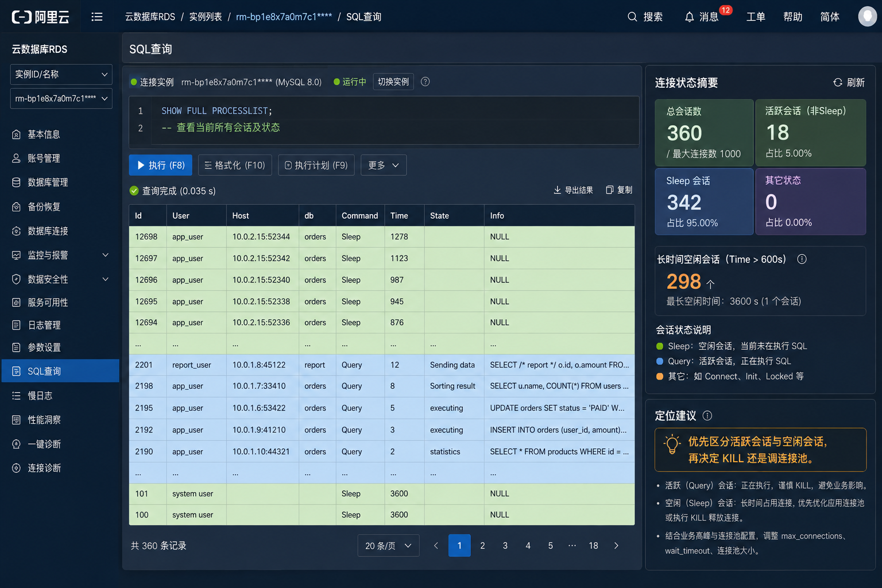The height and width of the screenshot is (588, 882).
Task: Click the Aliyun logo
Action: [x=40, y=17]
